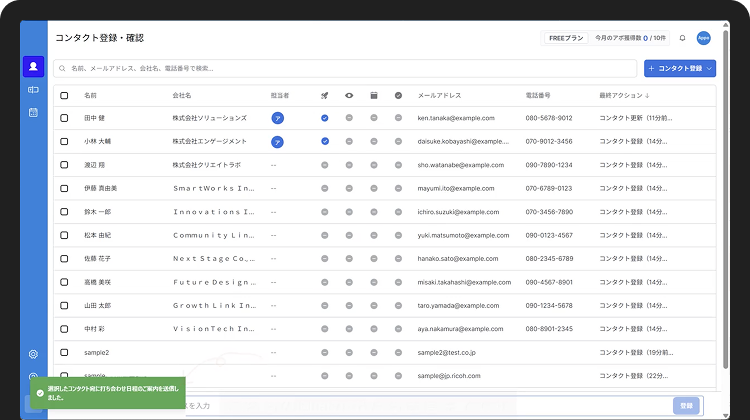750x420 pixels.
Task: Click eye status dot in 山田 太郎 row
Action: click(x=349, y=305)
